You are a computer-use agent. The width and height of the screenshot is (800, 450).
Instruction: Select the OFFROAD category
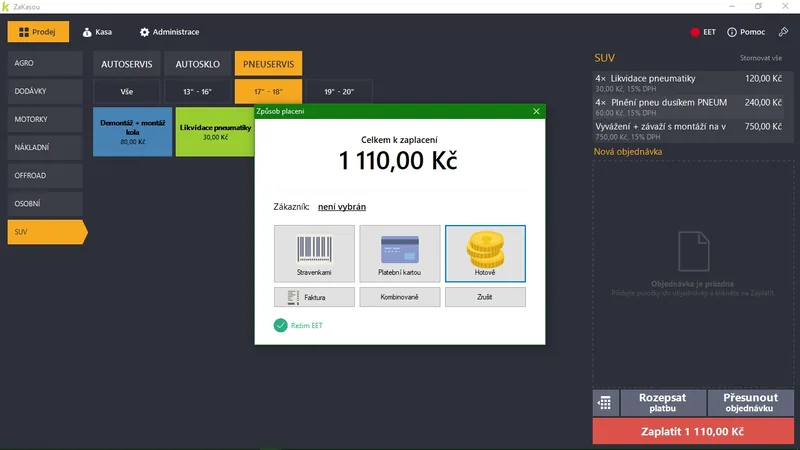45,176
